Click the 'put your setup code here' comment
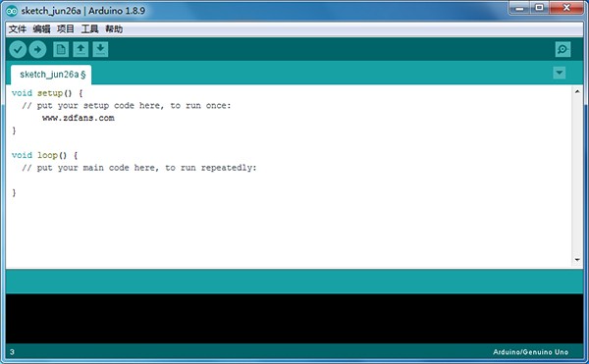Viewport: 589px width, 364px height. pyautogui.click(x=127, y=106)
